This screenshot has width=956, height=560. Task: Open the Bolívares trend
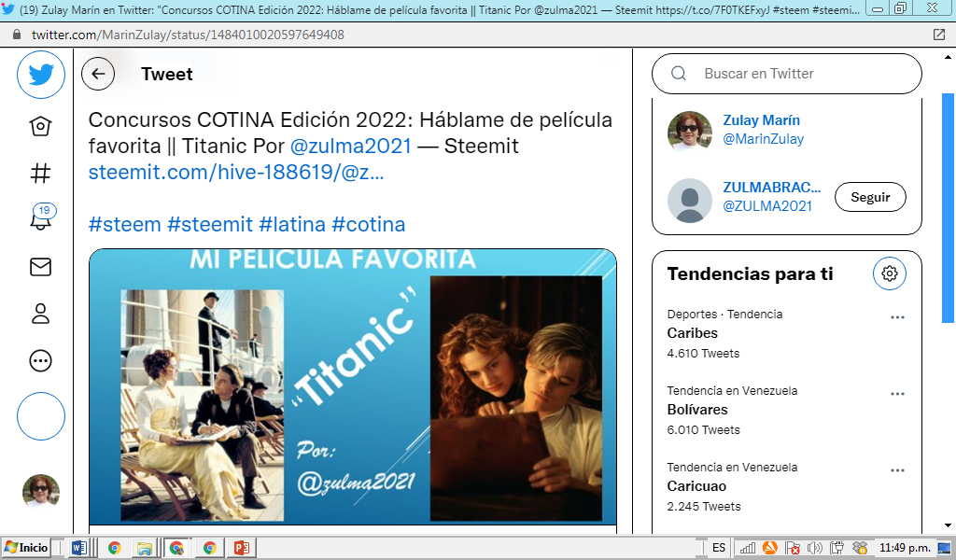[697, 410]
